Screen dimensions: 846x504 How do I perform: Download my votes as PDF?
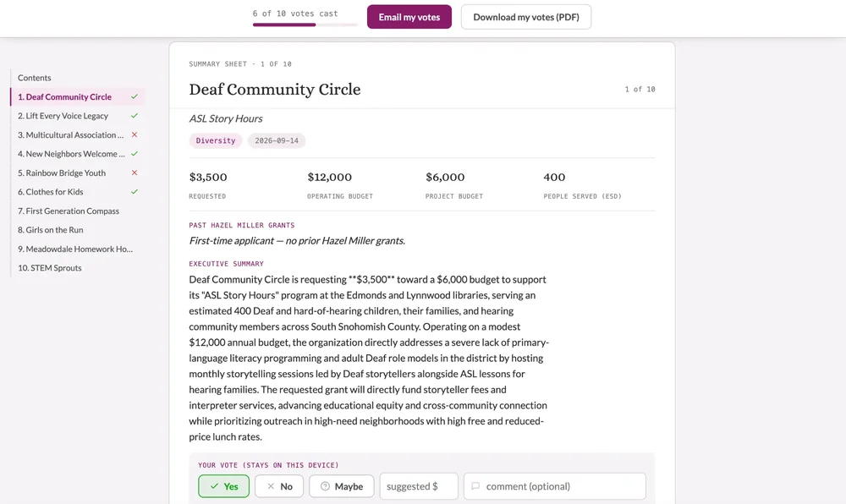tap(526, 17)
